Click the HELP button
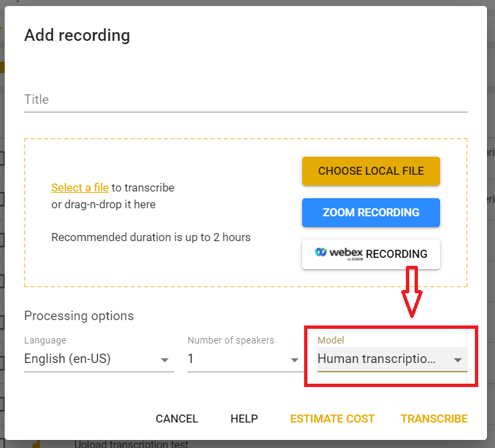This screenshot has height=448, width=495. click(x=244, y=419)
